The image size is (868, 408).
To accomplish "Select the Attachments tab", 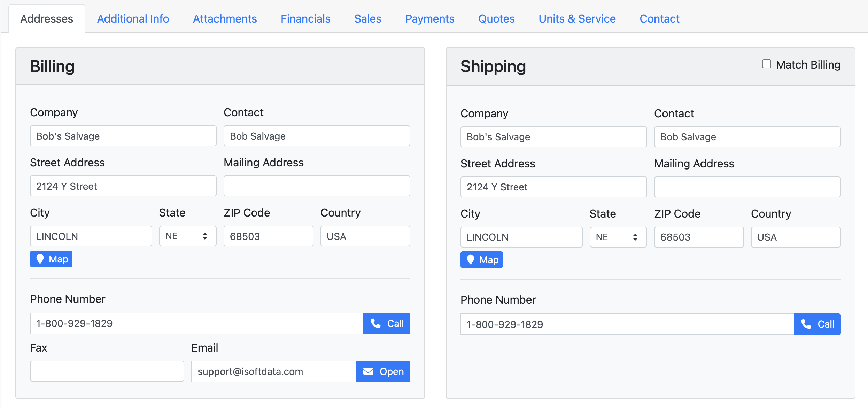I will point(225,19).
